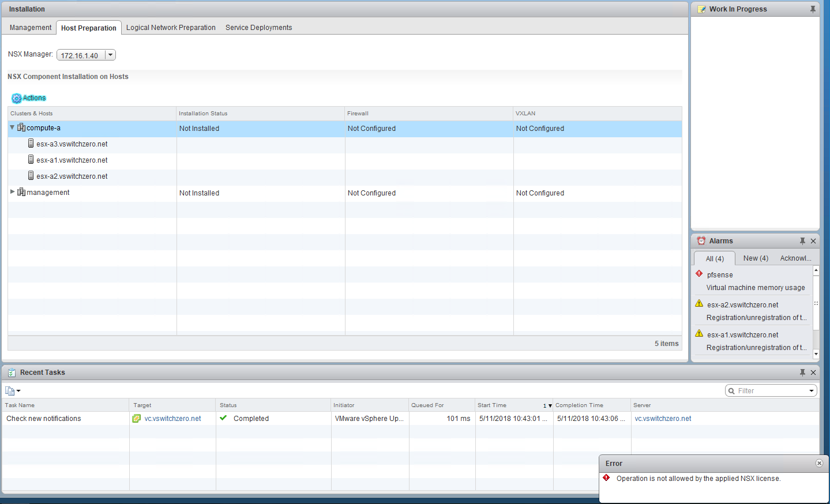Pin the Work In Progress panel
The height and width of the screenshot is (504, 830).
[x=813, y=9]
